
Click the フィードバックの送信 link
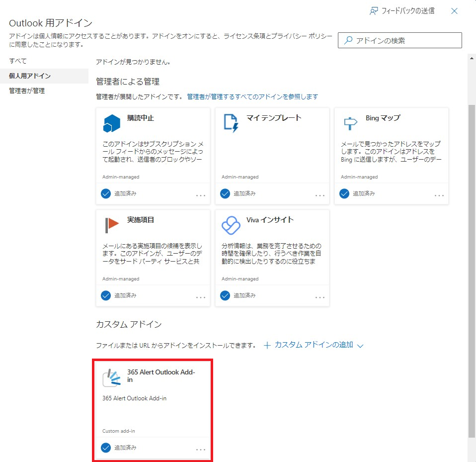407,11
